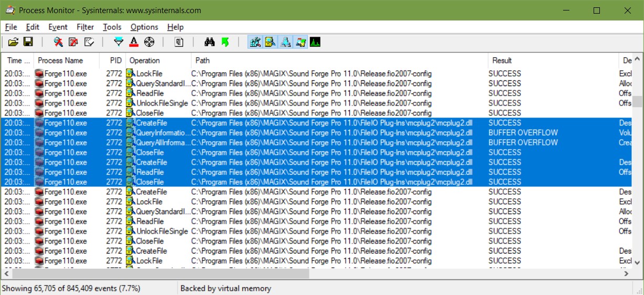Toggle Show File System Activity icon

pos(271,42)
